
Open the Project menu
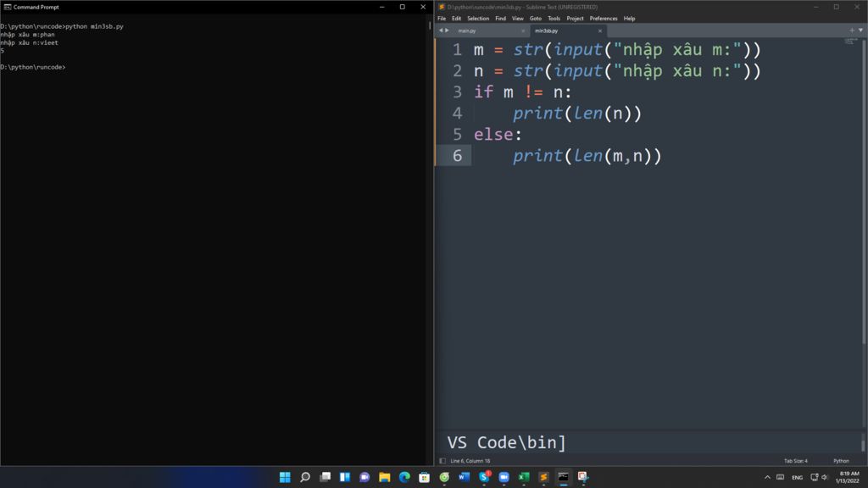(x=575, y=19)
